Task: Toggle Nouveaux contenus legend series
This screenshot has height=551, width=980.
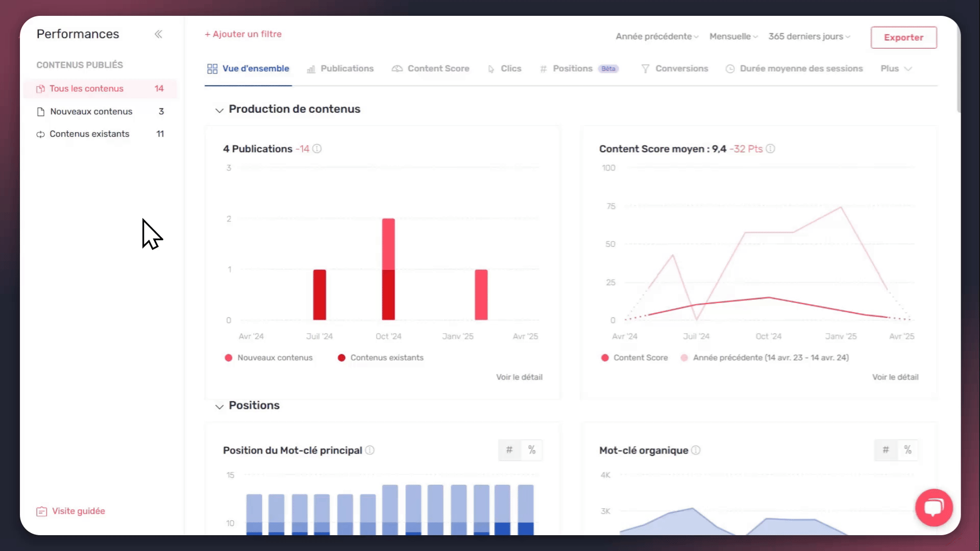Action: pyautogui.click(x=268, y=358)
